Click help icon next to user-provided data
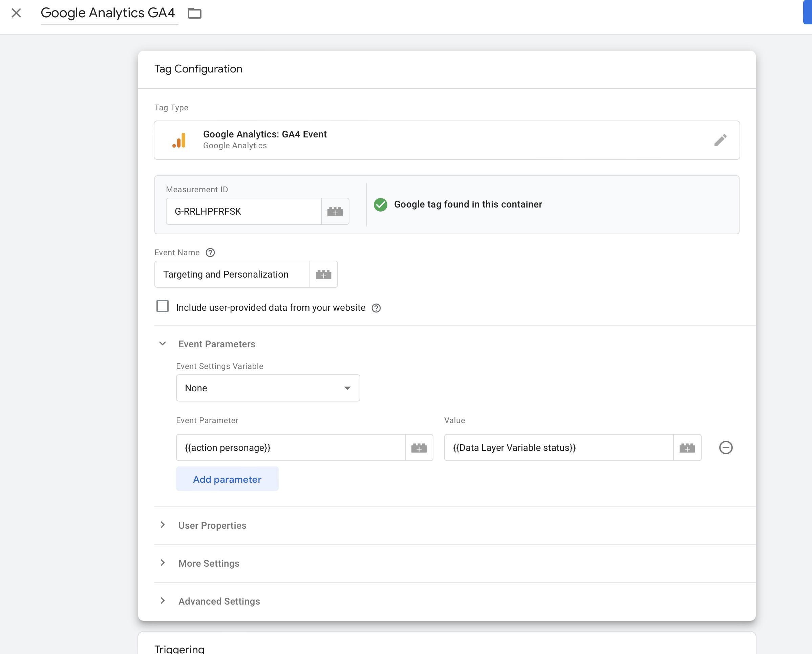 pos(376,308)
